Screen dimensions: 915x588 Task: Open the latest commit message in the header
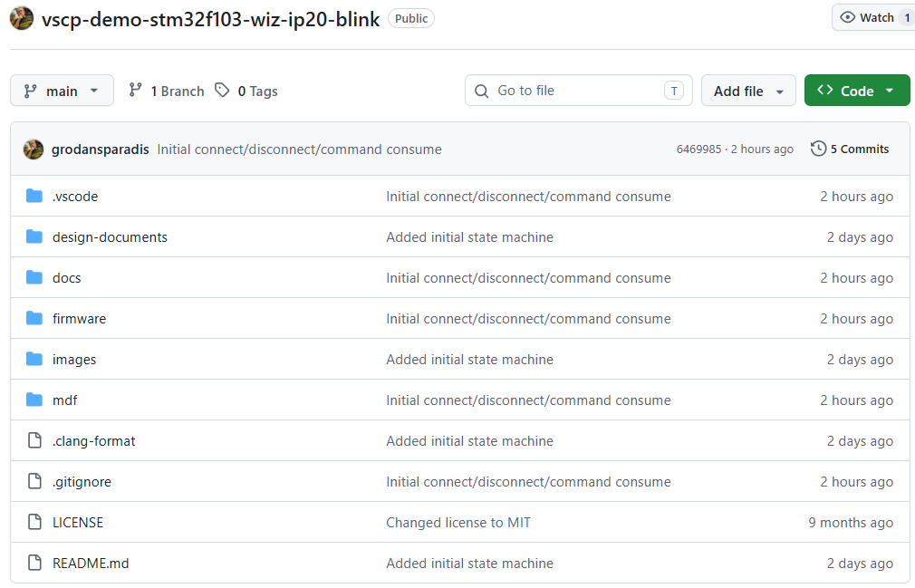[299, 149]
